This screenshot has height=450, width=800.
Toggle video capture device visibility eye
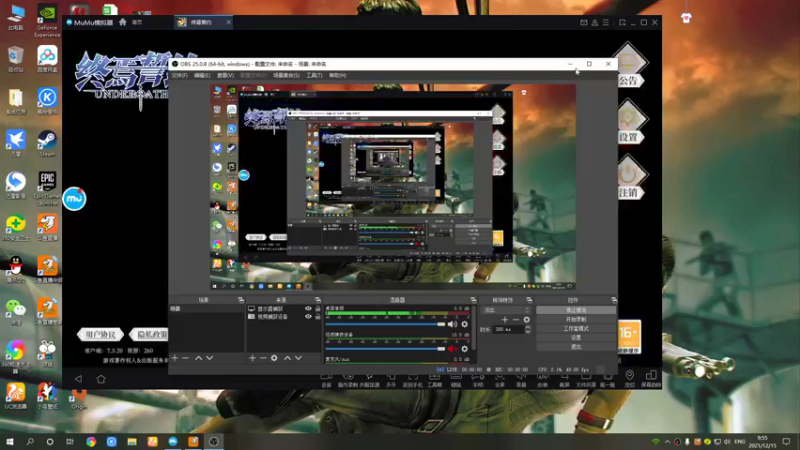[x=308, y=316]
